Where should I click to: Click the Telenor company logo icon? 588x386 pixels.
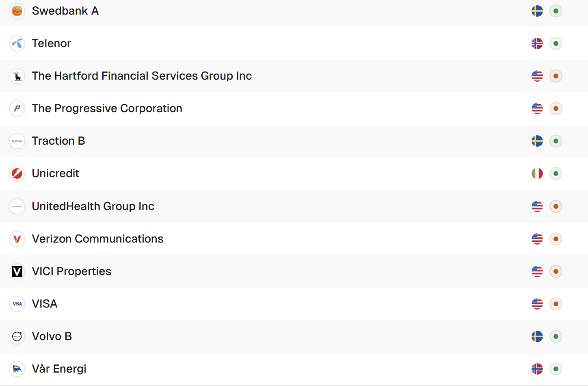pos(17,43)
